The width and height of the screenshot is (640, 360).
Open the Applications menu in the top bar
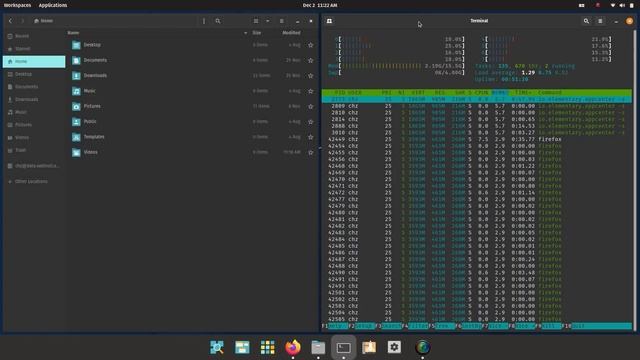pyautogui.click(x=53, y=5)
